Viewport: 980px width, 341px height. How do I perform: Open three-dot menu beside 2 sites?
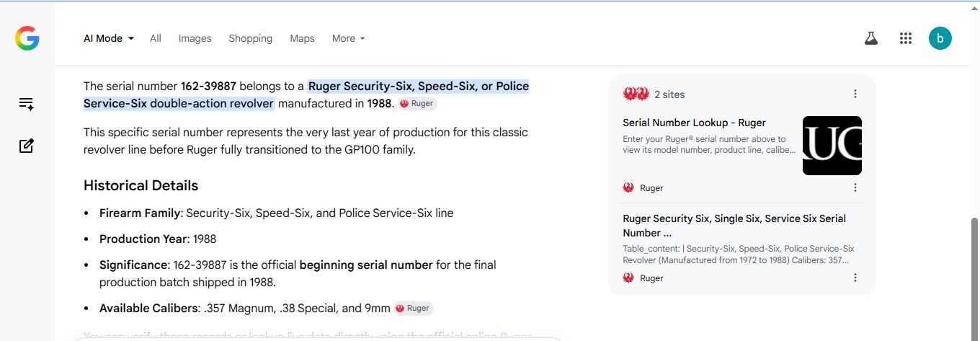pyautogui.click(x=855, y=94)
